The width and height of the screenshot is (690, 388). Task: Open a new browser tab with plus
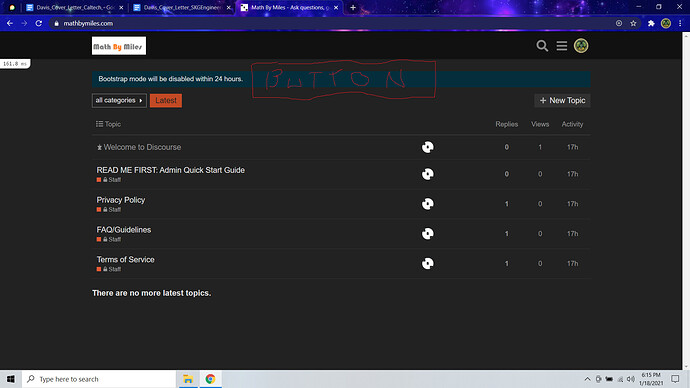tap(353, 7)
